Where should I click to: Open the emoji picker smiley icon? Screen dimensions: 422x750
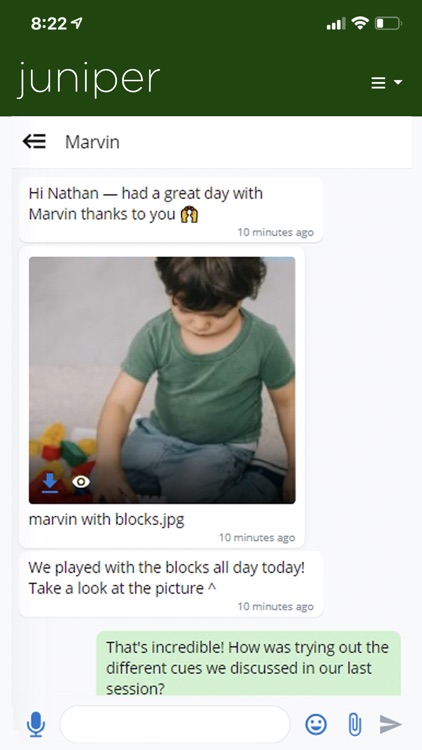pyautogui.click(x=316, y=724)
